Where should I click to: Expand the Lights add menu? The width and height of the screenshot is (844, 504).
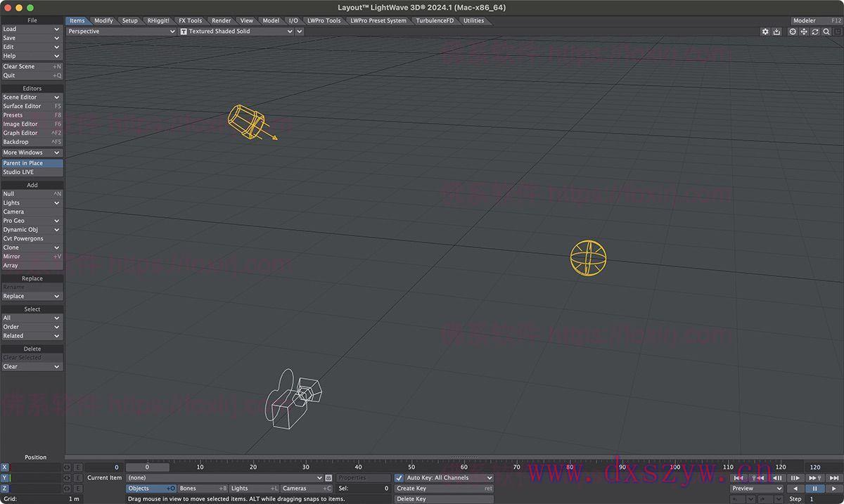click(32, 202)
